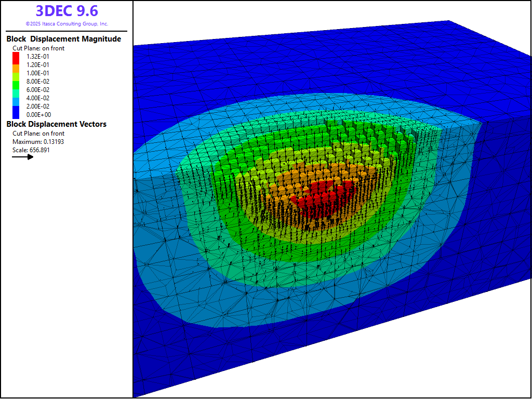The image size is (532, 399).
Task: Click the 1.32E-01 legend value label
Action: [x=38, y=57]
